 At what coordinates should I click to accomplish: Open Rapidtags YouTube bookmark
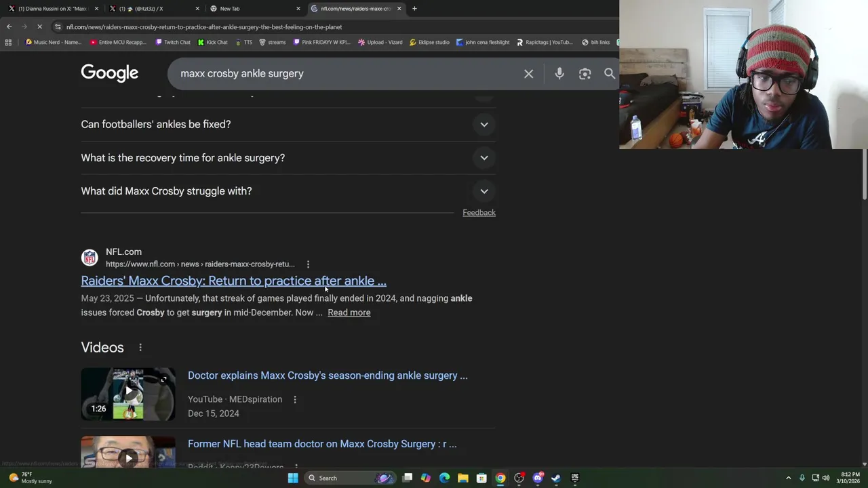545,42
